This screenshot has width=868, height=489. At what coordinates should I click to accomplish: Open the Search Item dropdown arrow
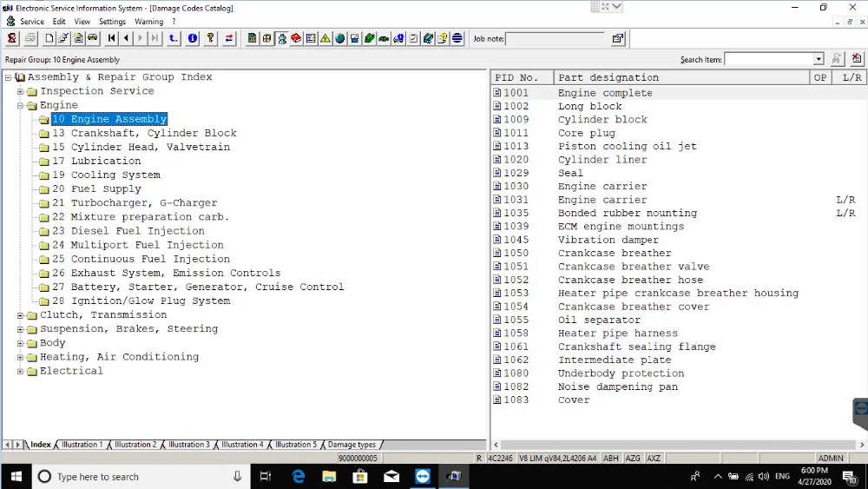coord(819,59)
